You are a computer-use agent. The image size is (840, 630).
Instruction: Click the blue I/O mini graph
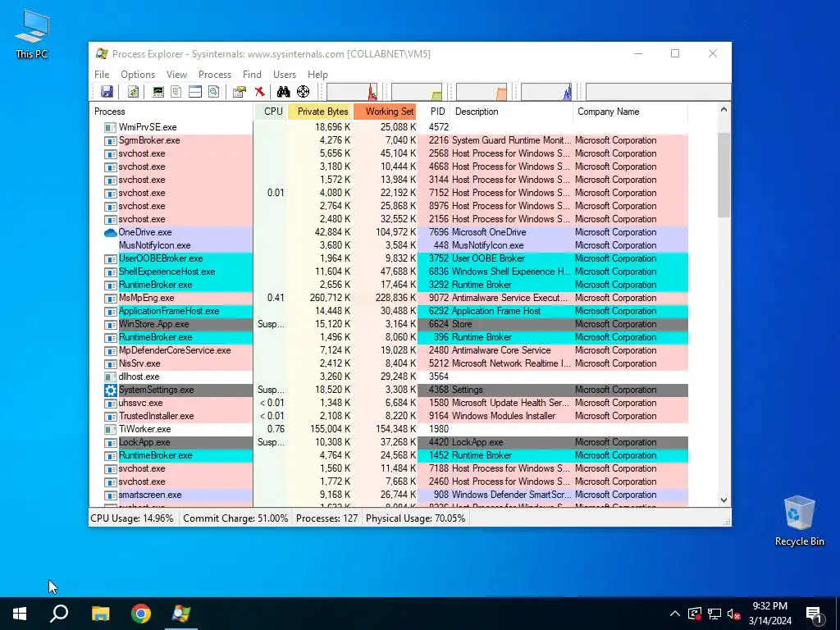point(546,92)
